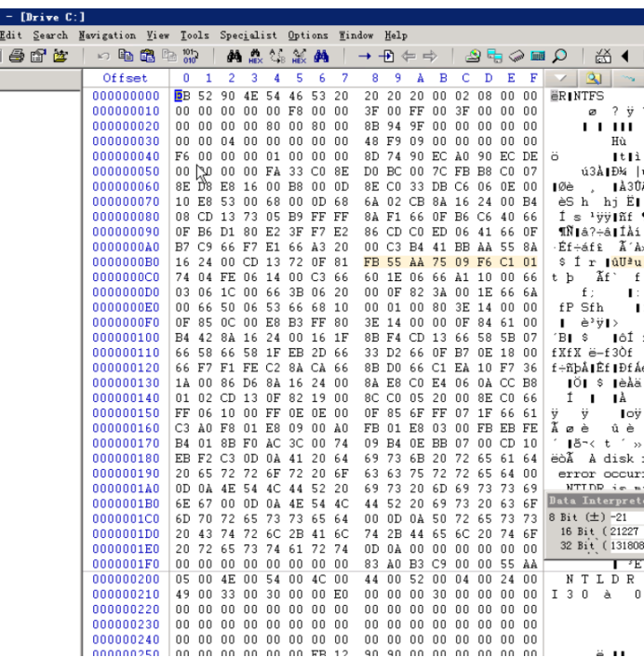Viewport: 644px width, 657px height.
Task: Open the Window menu
Action: [356, 35]
